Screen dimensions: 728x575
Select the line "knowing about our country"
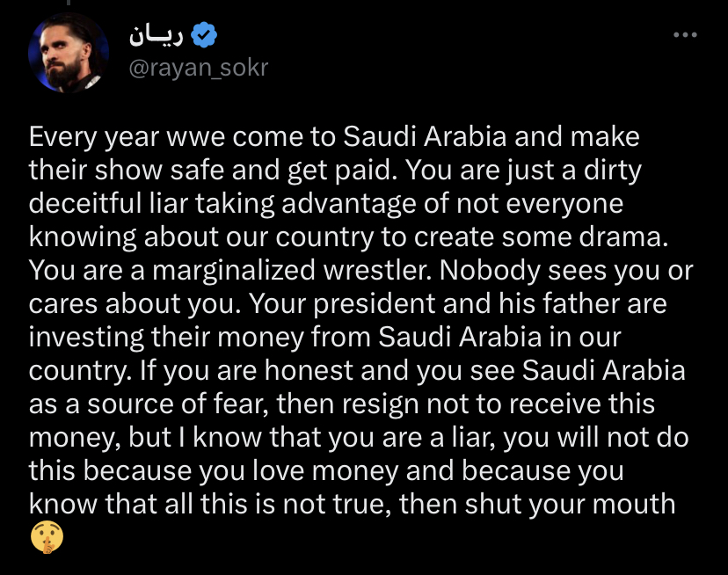point(349,237)
